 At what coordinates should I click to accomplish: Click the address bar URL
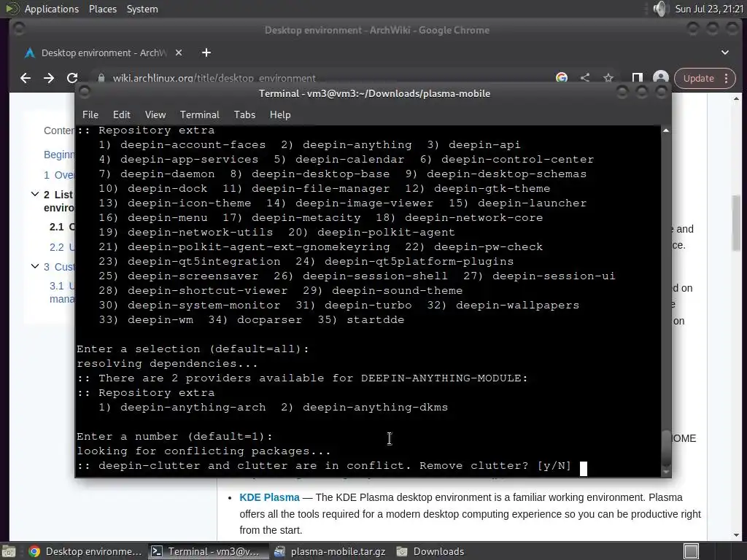coord(214,78)
